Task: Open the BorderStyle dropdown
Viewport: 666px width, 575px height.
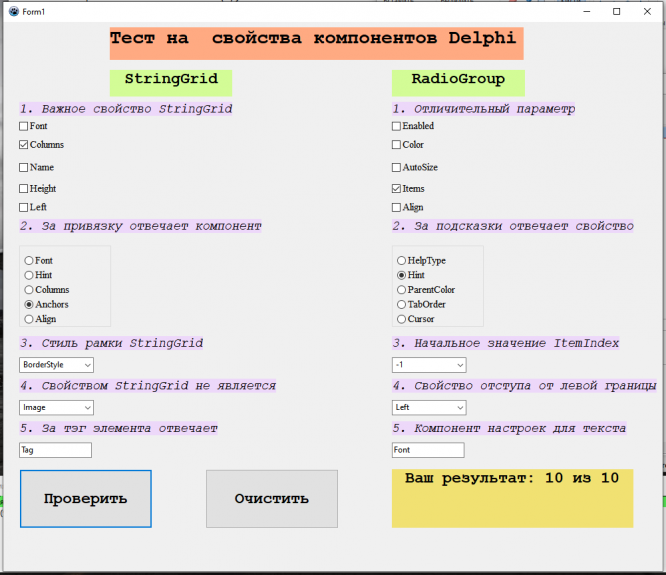Action: coord(56,365)
